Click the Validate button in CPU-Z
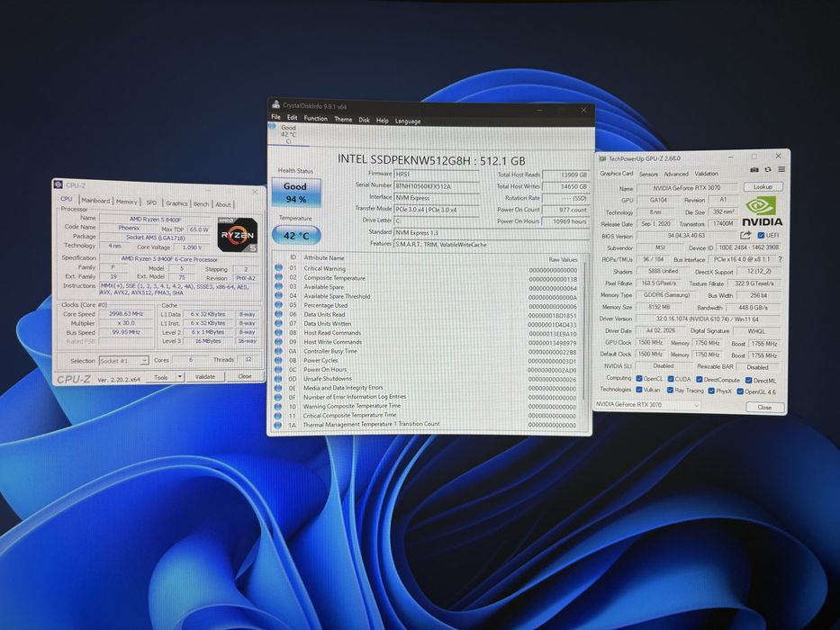Screen dimensions: 840x630 (x=205, y=376)
